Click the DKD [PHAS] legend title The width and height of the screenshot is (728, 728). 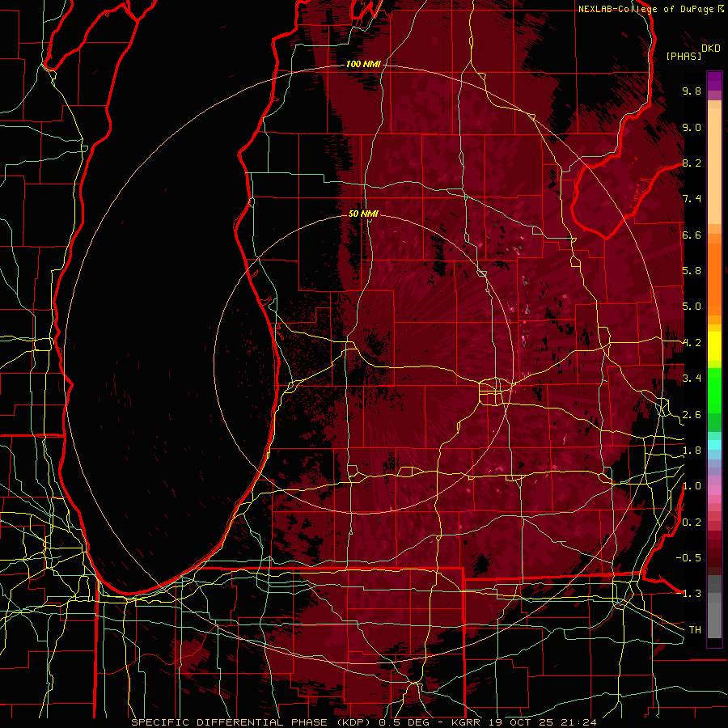pyautogui.click(x=692, y=52)
